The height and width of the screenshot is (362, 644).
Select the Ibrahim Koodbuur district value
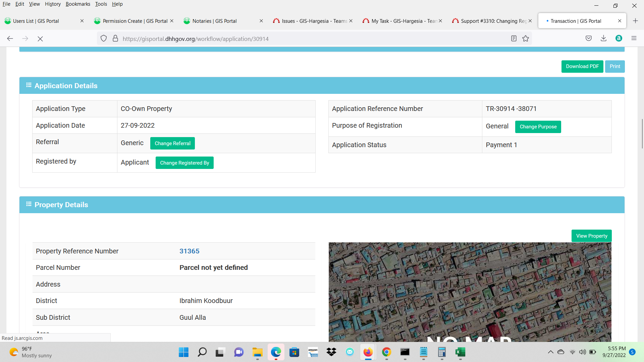tap(206, 301)
